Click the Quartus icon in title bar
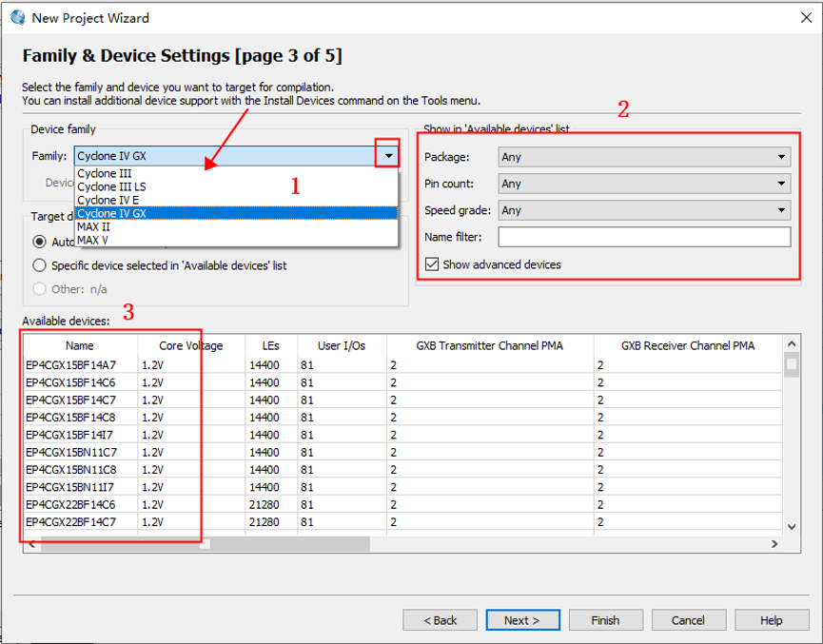 pos(17,17)
